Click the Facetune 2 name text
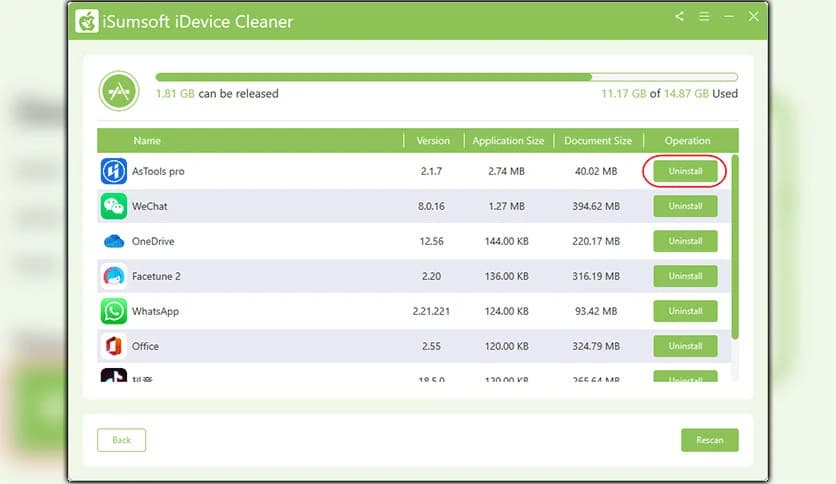The width and height of the screenshot is (836, 484). coord(156,276)
